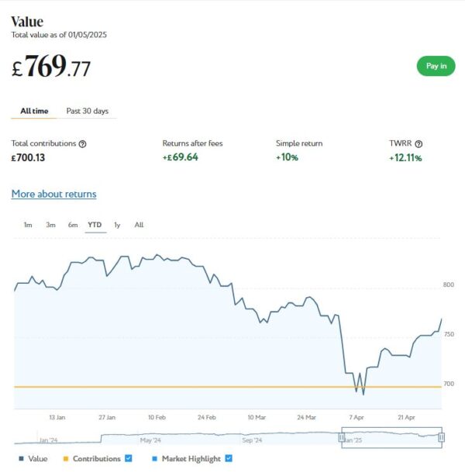Screen dimensions: 465x476
Task: Click the May '24 area in navigator
Action: (x=150, y=440)
